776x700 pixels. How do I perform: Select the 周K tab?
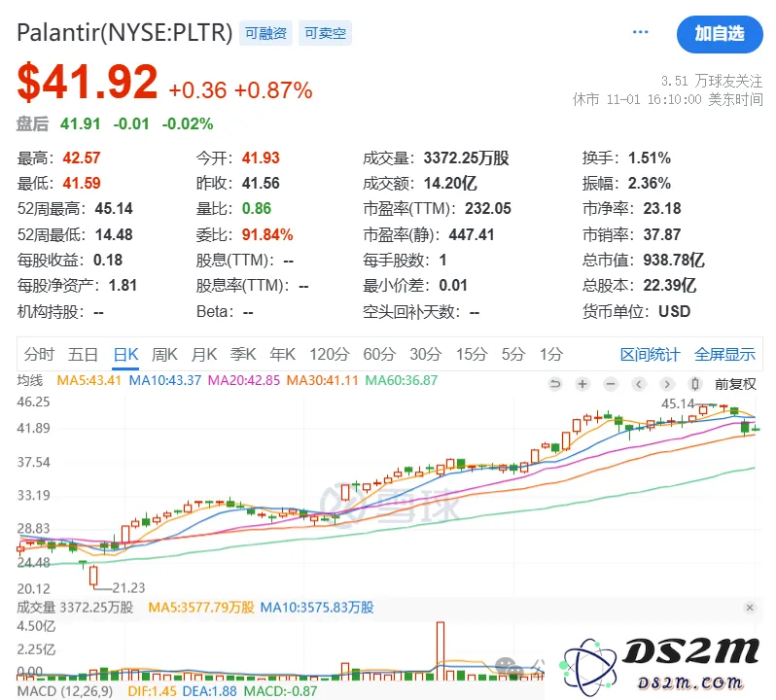tap(164, 354)
